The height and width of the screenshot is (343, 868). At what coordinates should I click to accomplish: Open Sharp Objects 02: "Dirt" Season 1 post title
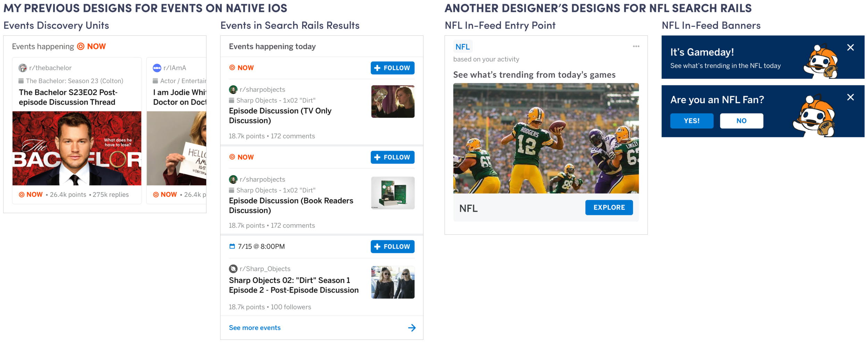click(x=294, y=285)
